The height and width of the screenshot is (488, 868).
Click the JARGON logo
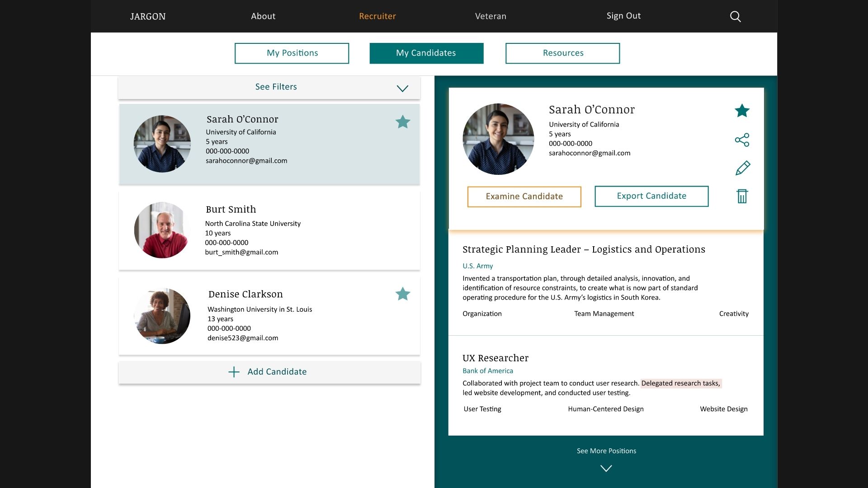coord(148,17)
